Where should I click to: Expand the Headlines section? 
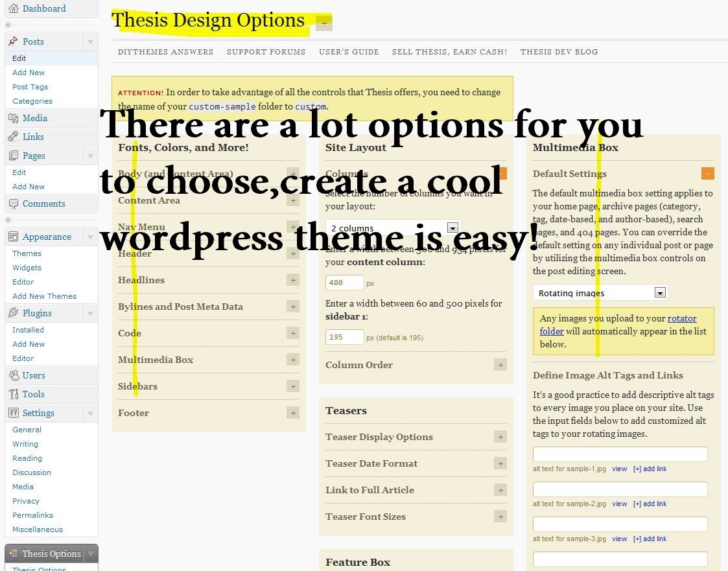point(293,280)
